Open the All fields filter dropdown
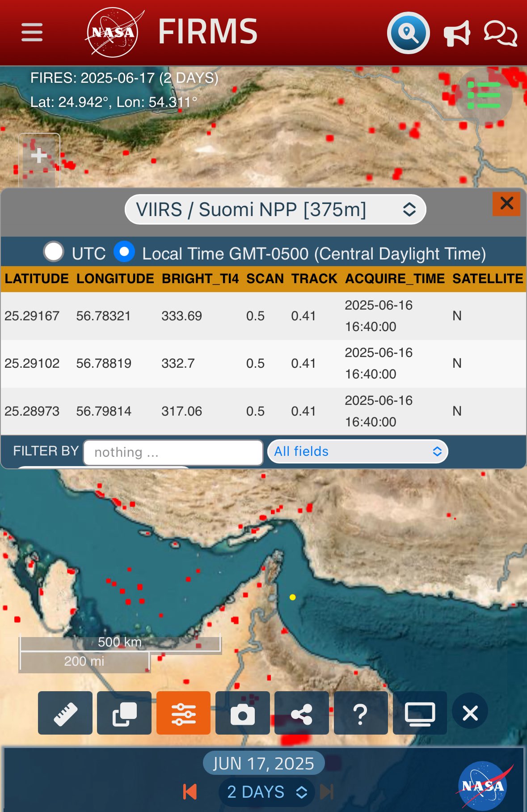The height and width of the screenshot is (812, 527). tap(358, 451)
